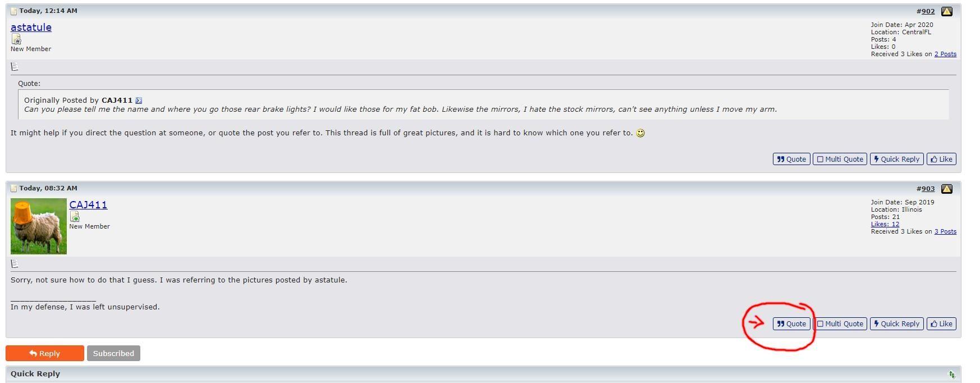Click the gray Subscribed button
The image size is (980, 383).
[x=113, y=353]
